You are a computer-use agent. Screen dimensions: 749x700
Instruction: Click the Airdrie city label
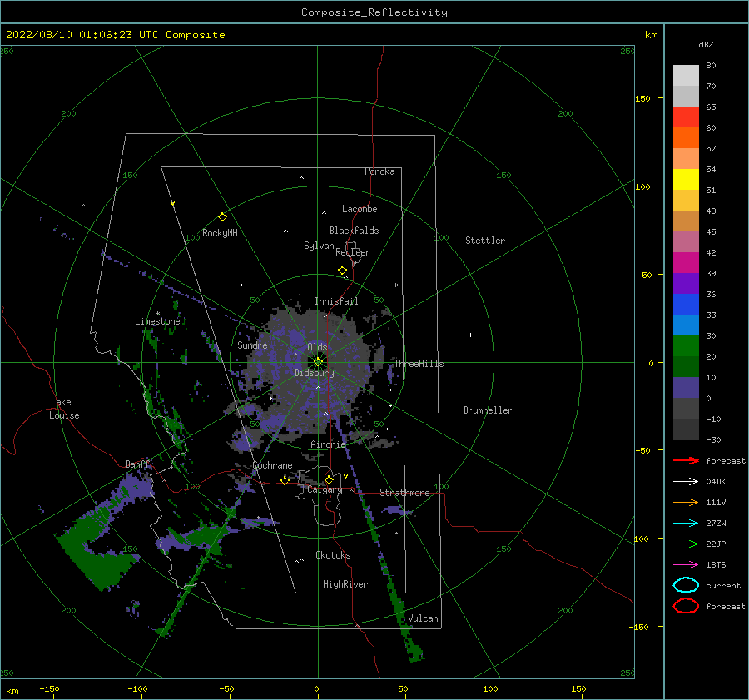pyautogui.click(x=328, y=444)
